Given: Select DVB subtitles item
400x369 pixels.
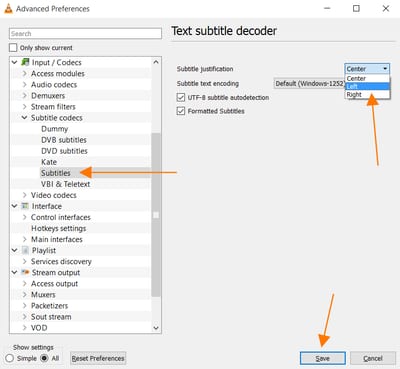Looking at the screenshot, I should pos(64,140).
